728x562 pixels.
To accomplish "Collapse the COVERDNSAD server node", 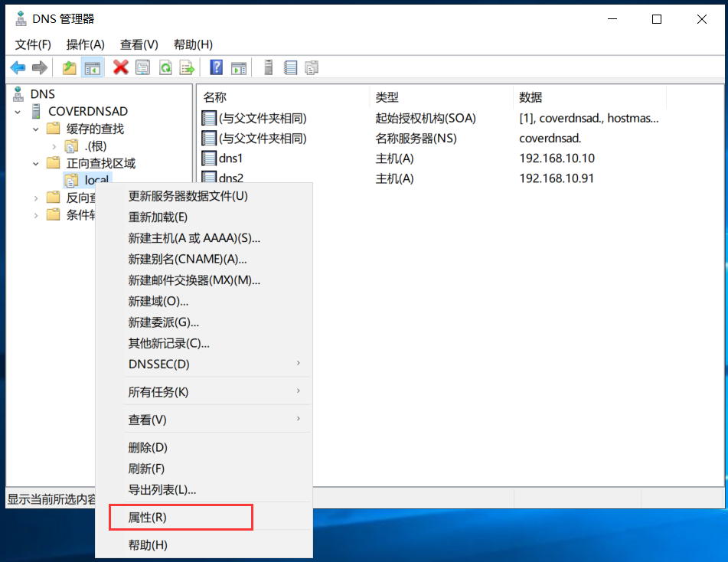I will point(18,112).
